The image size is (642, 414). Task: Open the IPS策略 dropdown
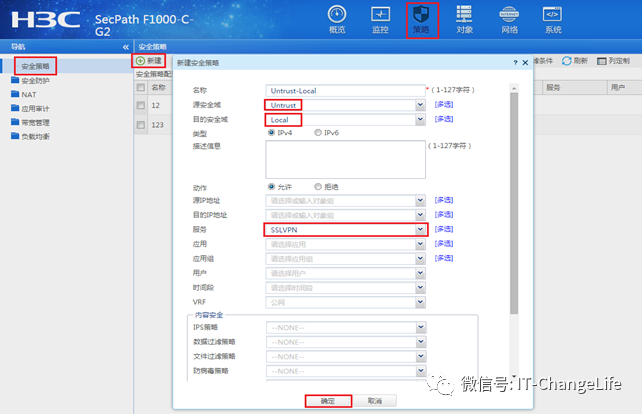(421, 328)
